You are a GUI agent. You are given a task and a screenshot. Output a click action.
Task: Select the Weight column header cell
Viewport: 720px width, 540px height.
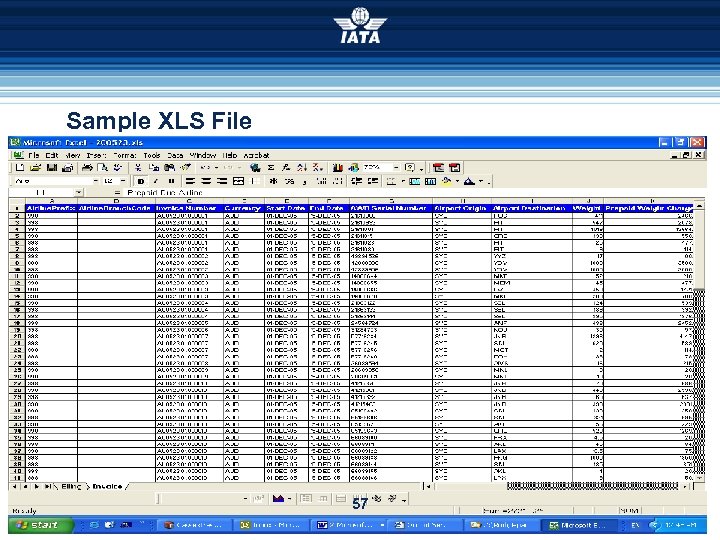click(x=587, y=208)
